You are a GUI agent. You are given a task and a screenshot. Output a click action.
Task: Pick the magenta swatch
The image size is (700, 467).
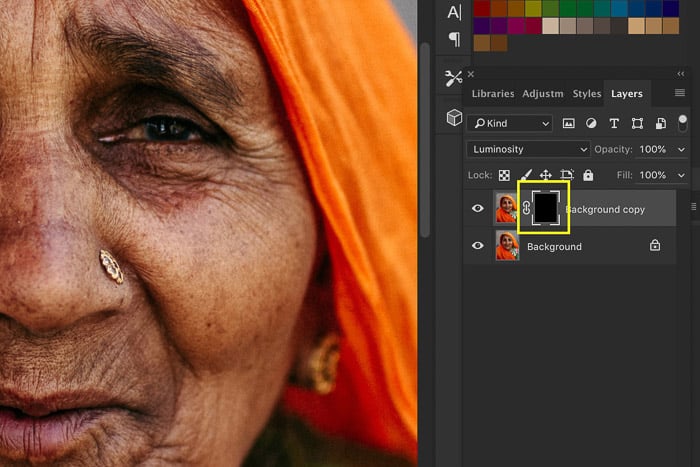516,26
